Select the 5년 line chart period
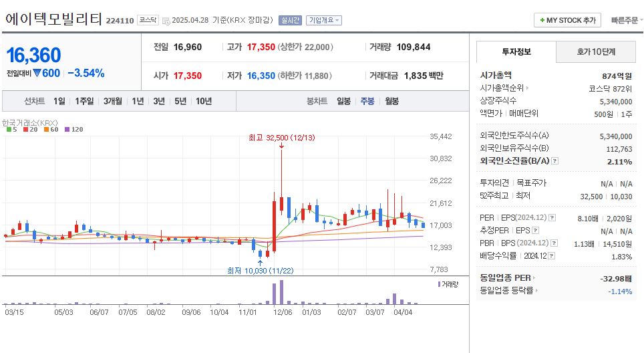Screen dimensions: 644x353 click(180, 101)
